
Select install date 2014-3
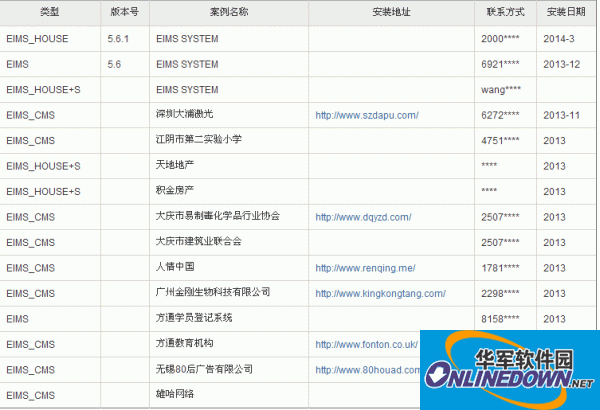coord(559,39)
